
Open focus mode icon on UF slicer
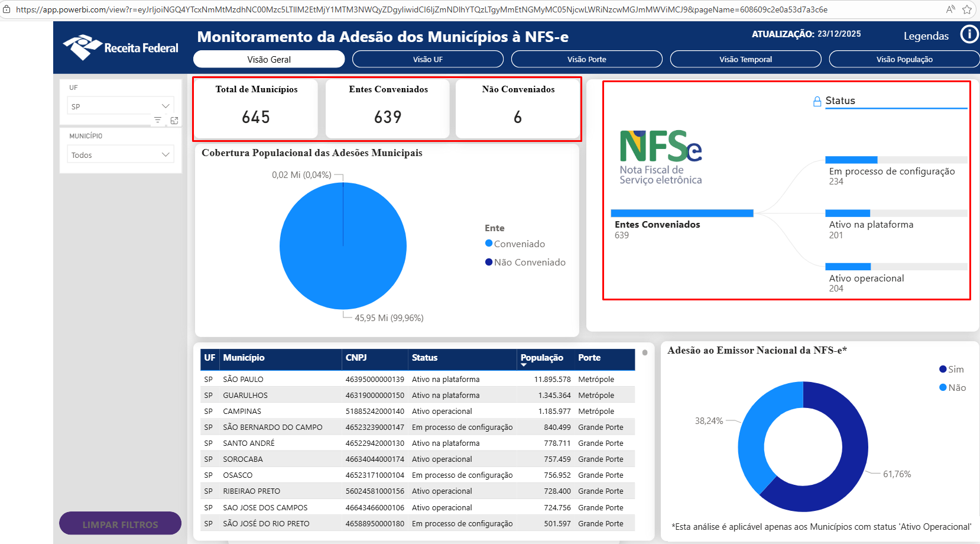pyautogui.click(x=174, y=120)
